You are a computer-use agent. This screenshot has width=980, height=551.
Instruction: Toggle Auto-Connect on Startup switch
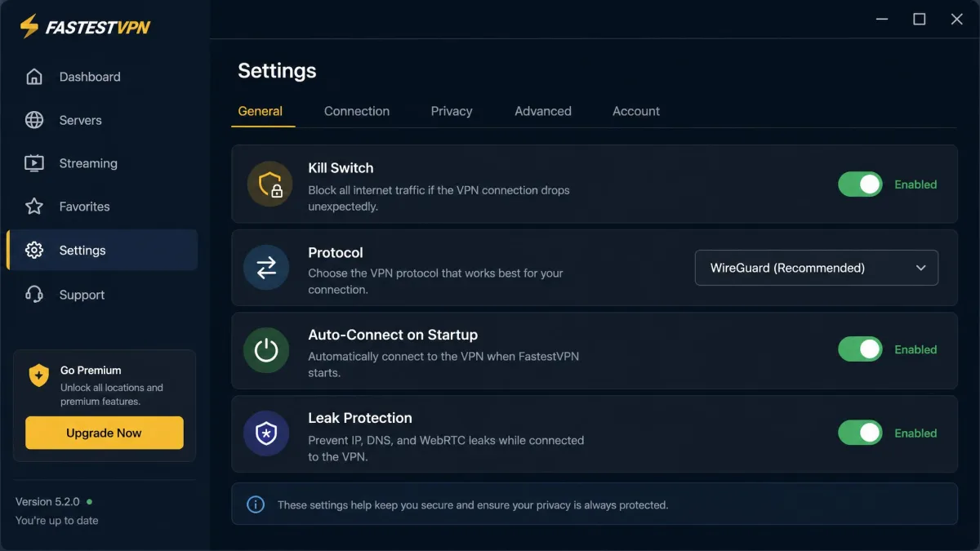[860, 349]
